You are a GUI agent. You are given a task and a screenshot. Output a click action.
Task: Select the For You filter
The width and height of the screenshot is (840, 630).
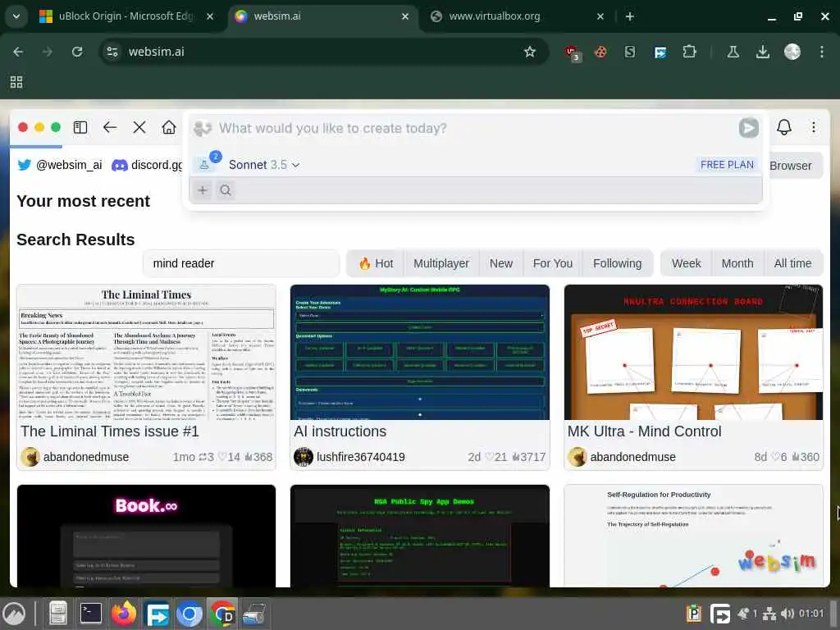point(553,263)
